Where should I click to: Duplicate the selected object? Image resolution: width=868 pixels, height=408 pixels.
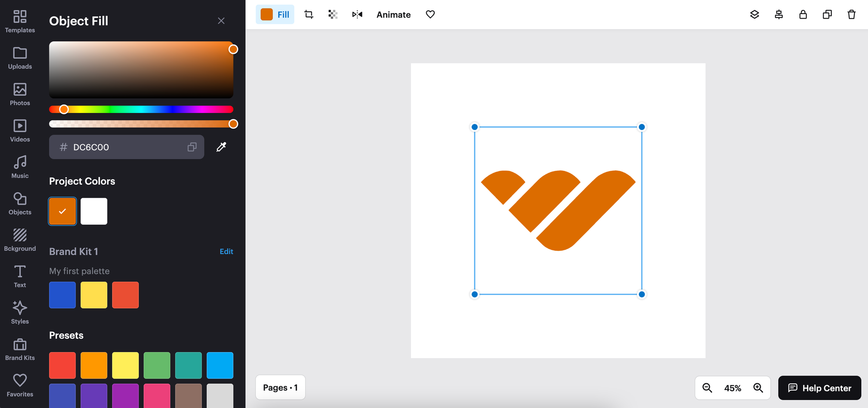pos(827,14)
